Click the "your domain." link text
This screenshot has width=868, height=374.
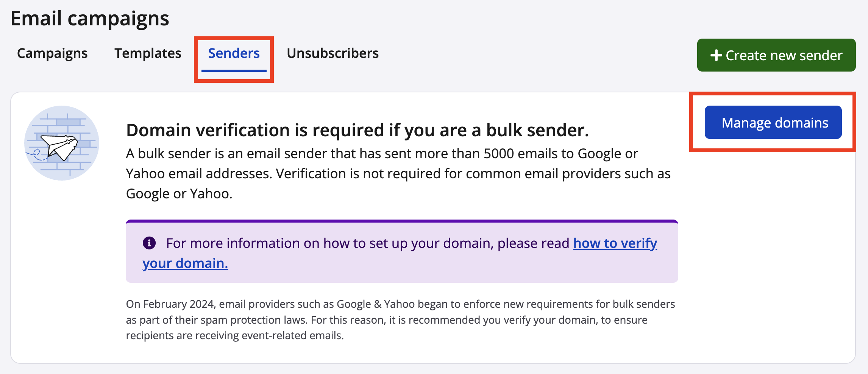coord(185,263)
